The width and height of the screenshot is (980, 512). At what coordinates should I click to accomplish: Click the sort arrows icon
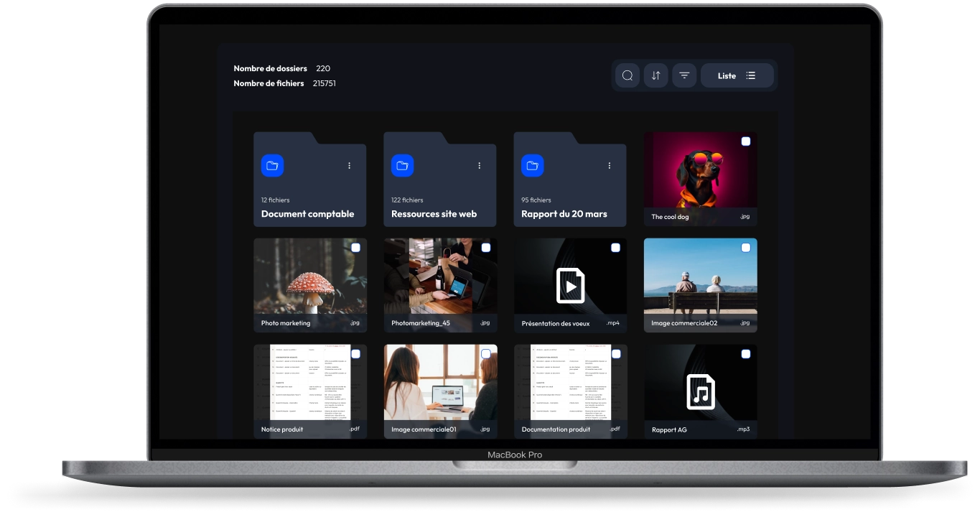tap(655, 75)
